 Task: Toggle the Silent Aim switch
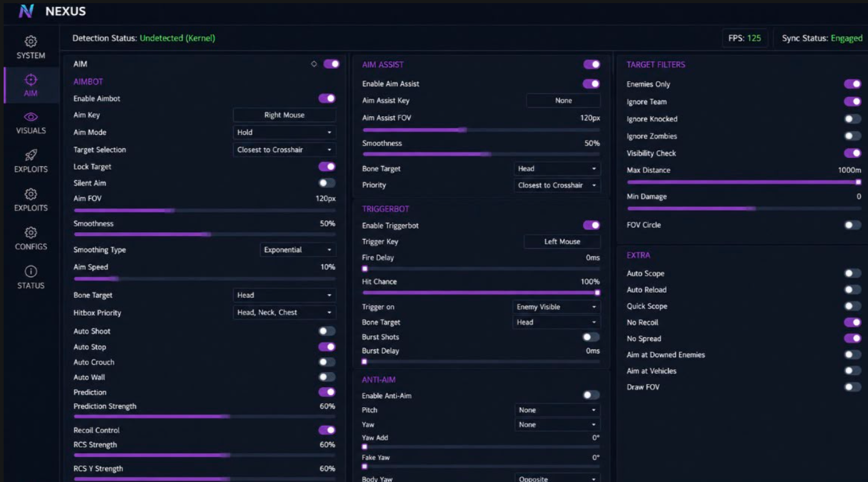pyautogui.click(x=327, y=183)
